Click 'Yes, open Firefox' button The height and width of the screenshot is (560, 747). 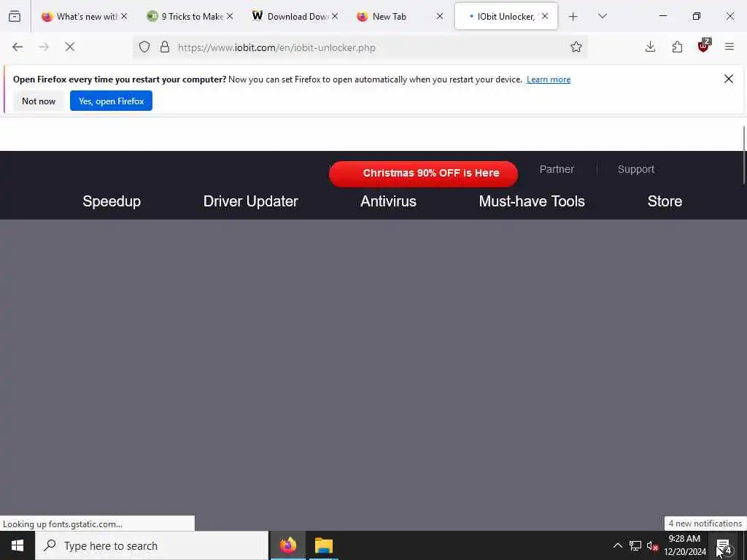point(111,101)
